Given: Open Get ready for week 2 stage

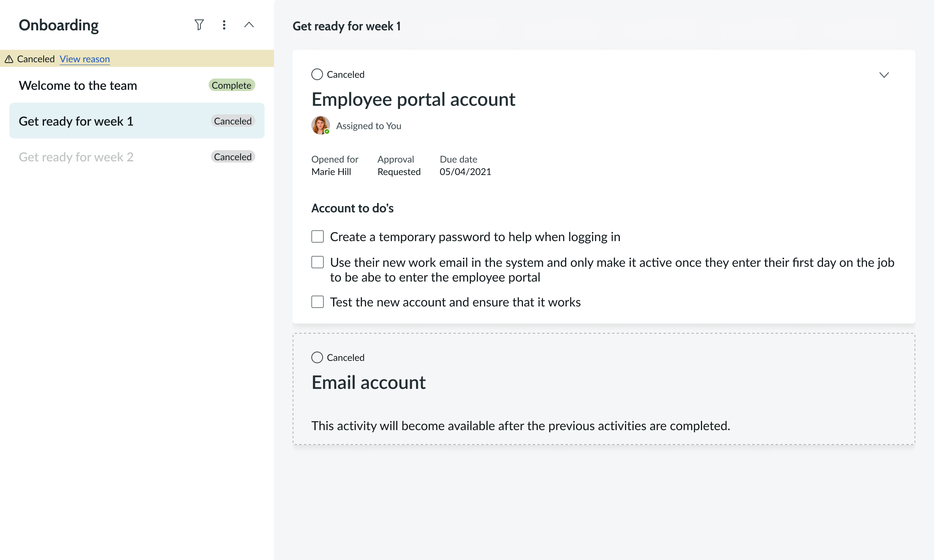Looking at the screenshot, I should (x=76, y=157).
